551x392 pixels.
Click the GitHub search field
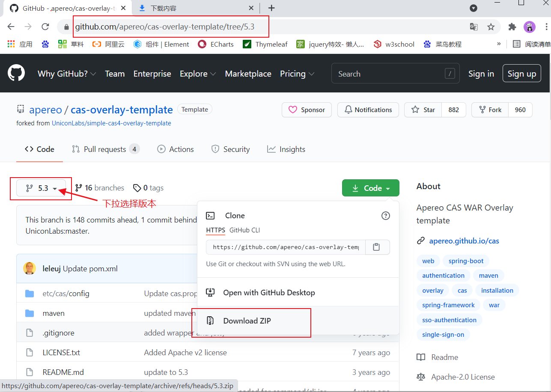point(395,74)
